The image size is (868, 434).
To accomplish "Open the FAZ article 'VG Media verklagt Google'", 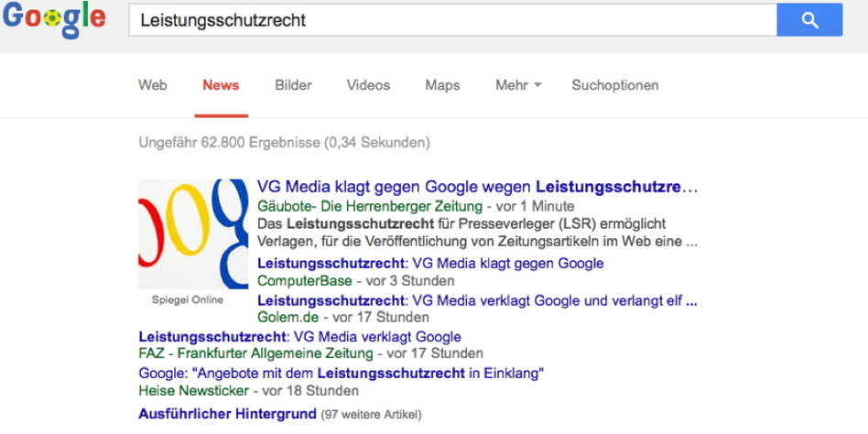I will click(299, 337).
